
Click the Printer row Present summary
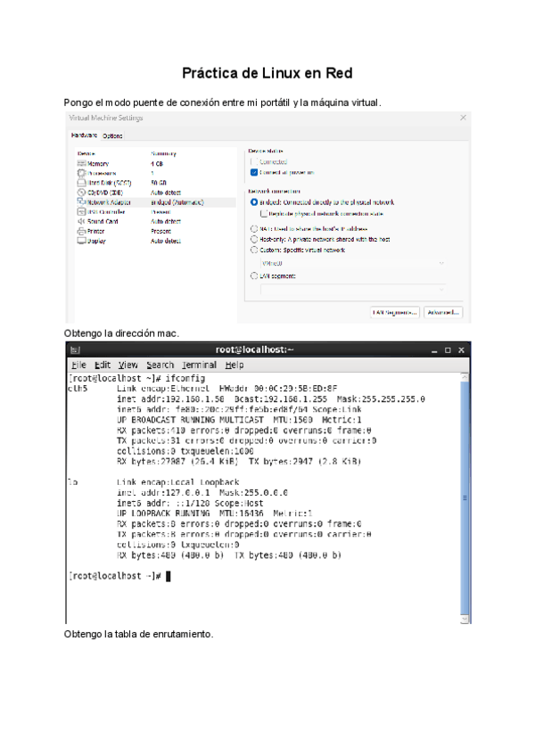pos(160,231)
